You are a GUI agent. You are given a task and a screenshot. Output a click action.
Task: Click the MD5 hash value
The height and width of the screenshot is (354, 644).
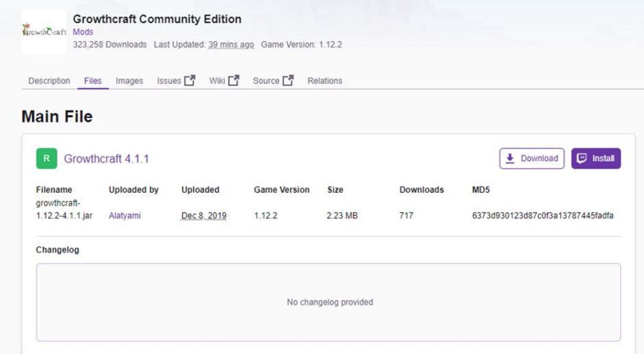tap(542, 215)
